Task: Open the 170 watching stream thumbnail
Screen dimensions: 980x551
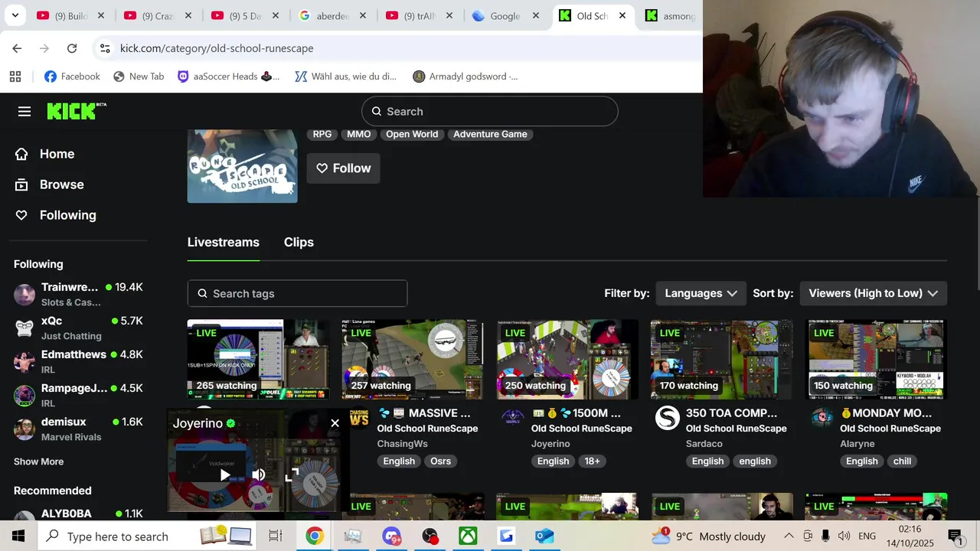Action: [721, 360]
